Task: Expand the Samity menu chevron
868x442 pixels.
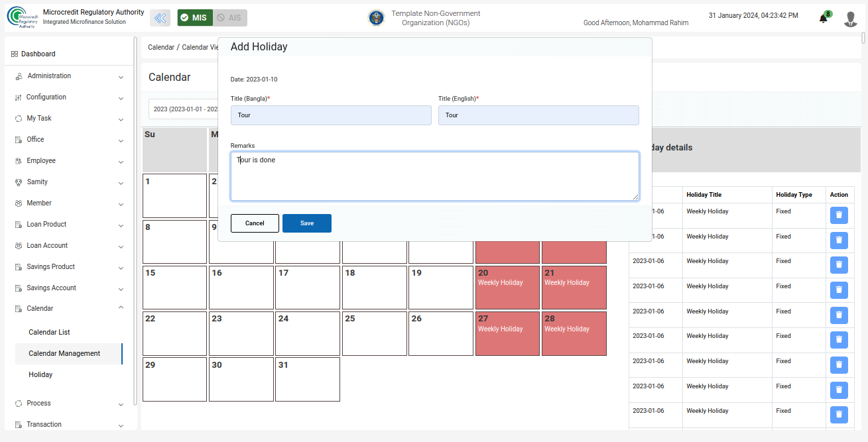Action: click(x=121, y=184)
